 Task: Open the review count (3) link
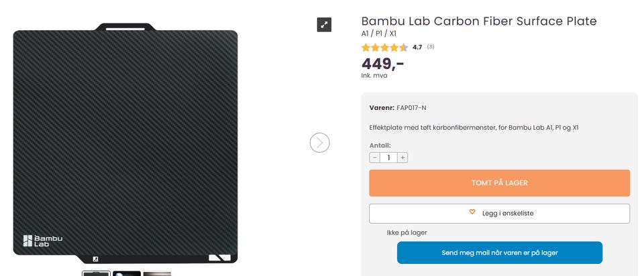431,47
